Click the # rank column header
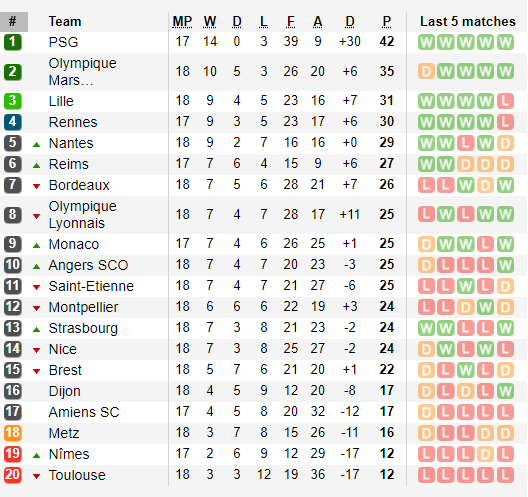This screenshot has width=528, height=497. pyautogui.click(x=12, y=22)
